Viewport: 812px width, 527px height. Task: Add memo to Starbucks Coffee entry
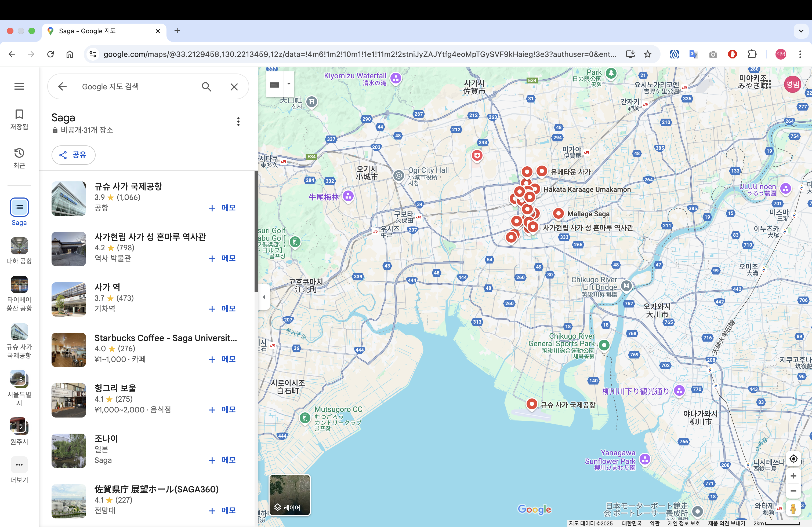point(222,359)
